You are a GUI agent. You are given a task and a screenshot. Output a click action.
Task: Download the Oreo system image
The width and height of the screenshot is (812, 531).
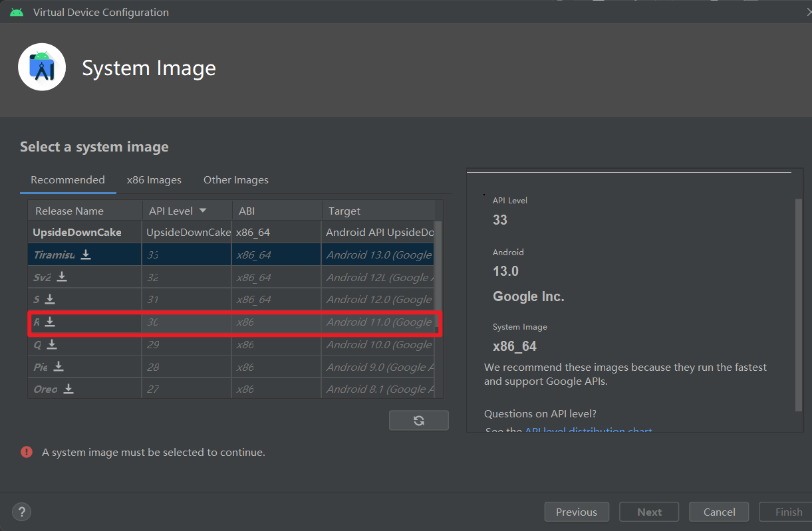coord(68,389)
